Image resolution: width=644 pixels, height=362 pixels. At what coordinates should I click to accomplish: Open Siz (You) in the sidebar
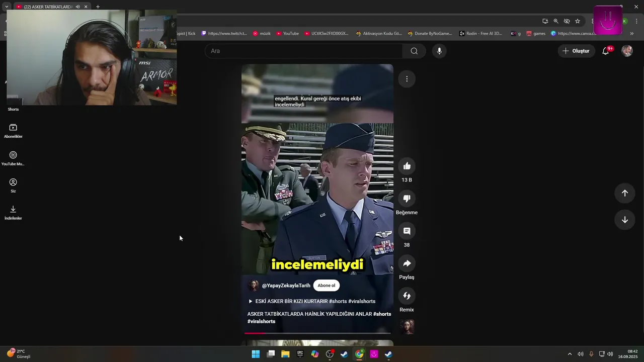(13, 186)
